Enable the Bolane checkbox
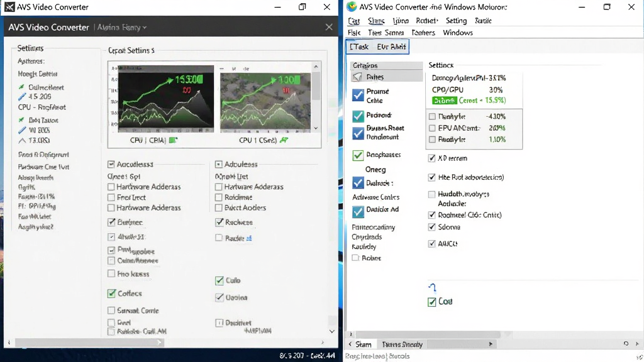644x362 pixels. click(355, 258)
